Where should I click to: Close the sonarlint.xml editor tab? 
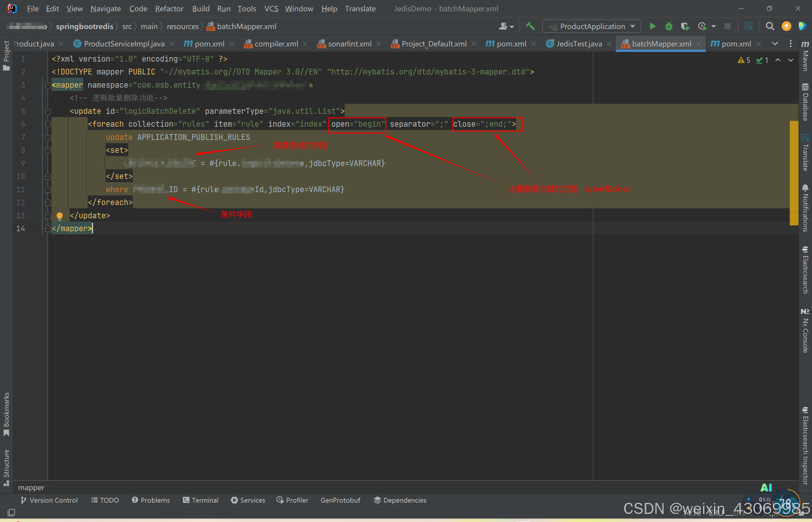(x=379, y=44)
